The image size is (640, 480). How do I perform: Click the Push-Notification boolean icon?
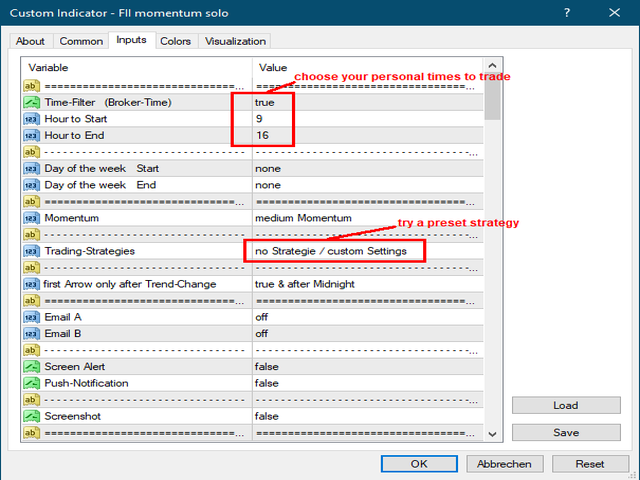tap(31, 383)
